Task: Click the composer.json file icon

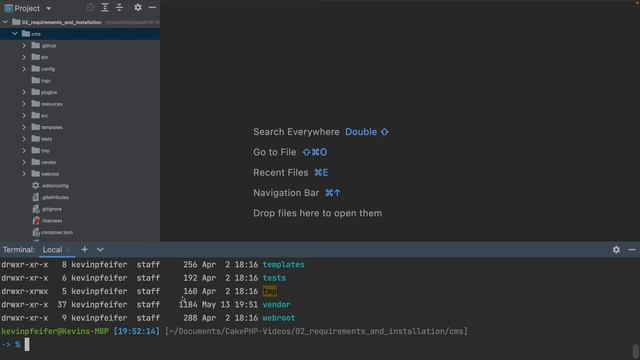Action: click(36, 232)
